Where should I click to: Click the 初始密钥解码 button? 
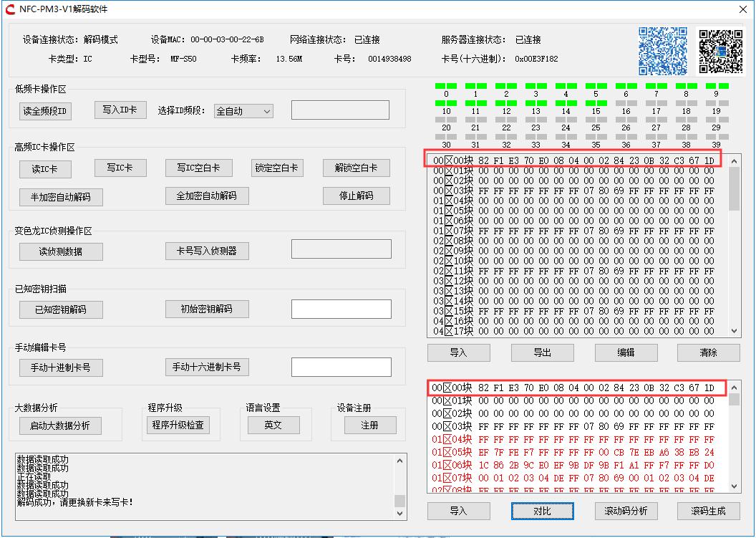point(207,309)
